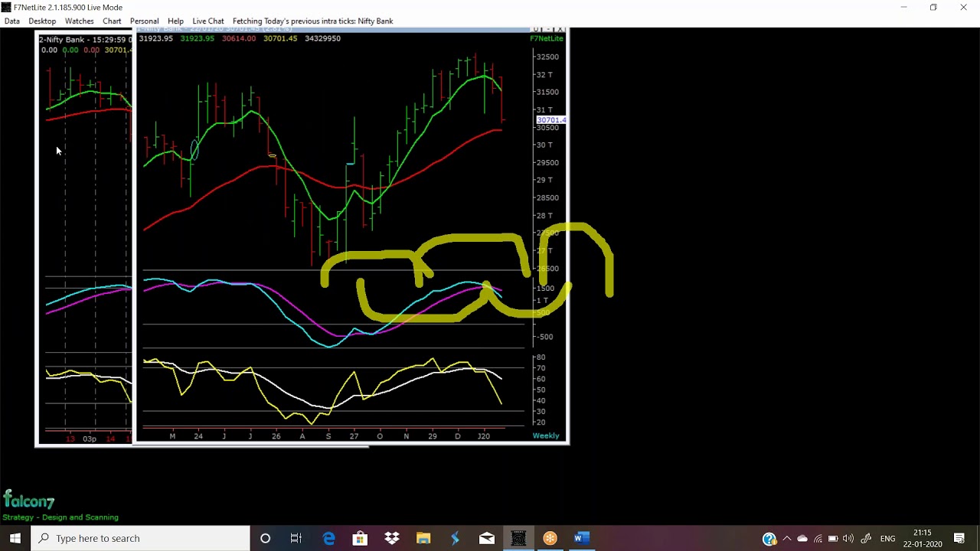980x551 pixels.
Task: Show hidden system tray icons
Action: 786,539
